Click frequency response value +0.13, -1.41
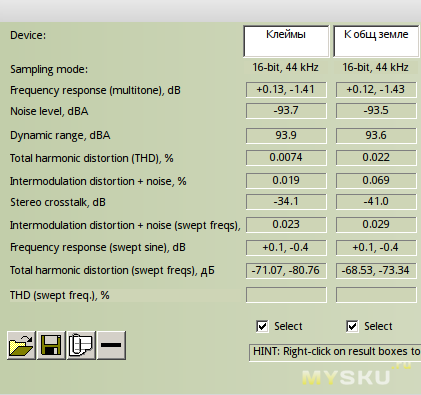The image size is (421, 395). (286, 90)
